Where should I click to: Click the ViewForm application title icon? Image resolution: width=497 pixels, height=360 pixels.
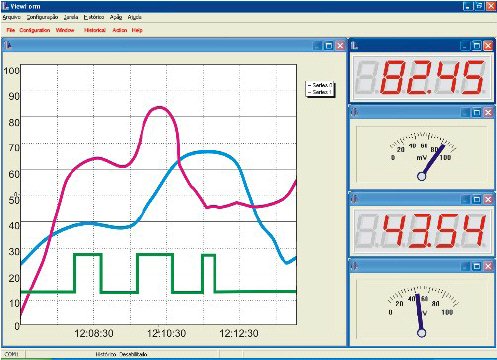point(5,6)
